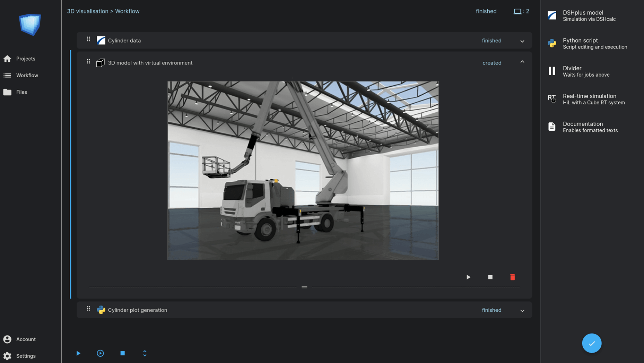Start the whole workflow with bottom play button
Image resolution: width=644 pixels, height=363 pixels.
coord(78,353)
